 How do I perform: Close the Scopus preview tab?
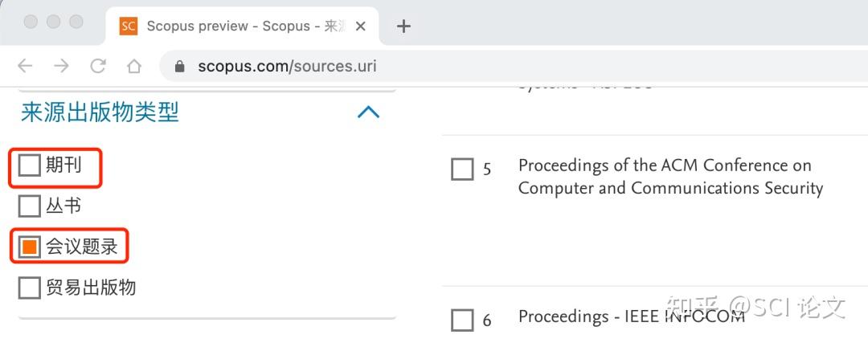361,27
